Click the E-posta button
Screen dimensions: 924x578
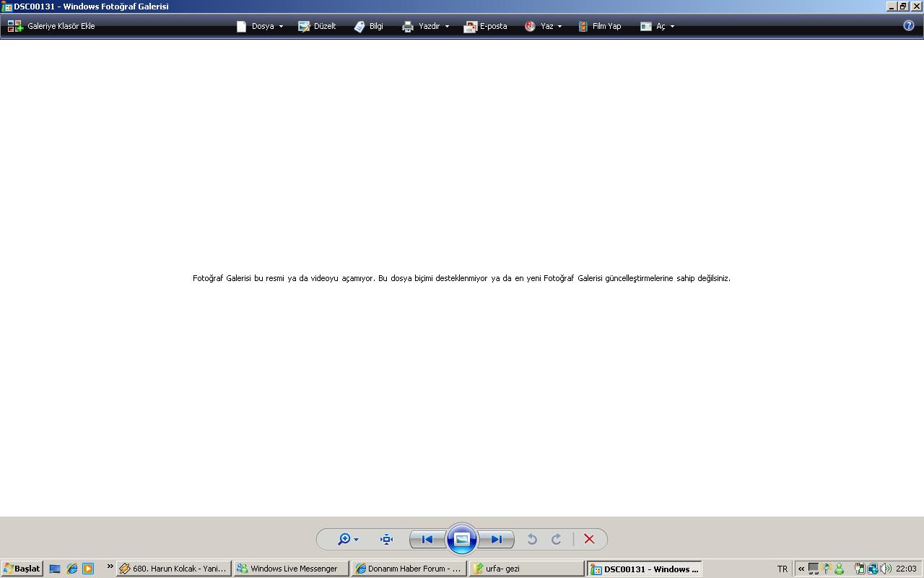tap(485, 26)
